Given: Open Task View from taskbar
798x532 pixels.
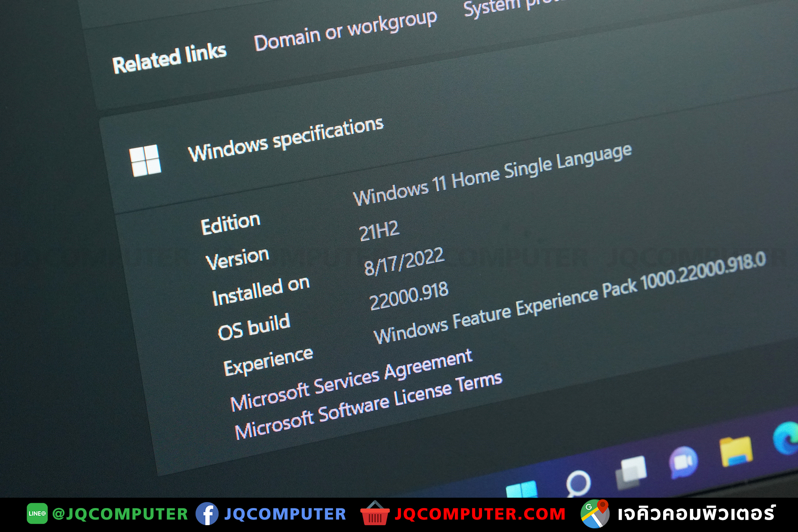Looking at the screenshot, I should (631, 472).
